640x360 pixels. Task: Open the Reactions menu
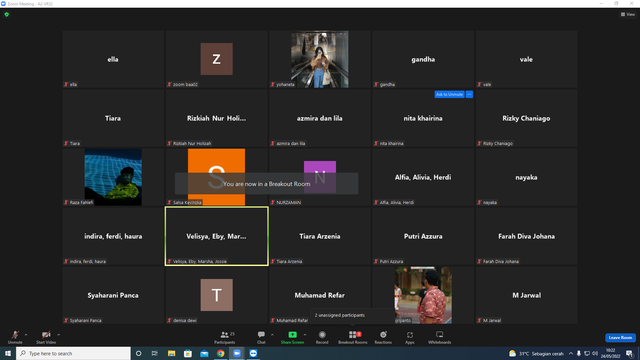tap(383, 337)
